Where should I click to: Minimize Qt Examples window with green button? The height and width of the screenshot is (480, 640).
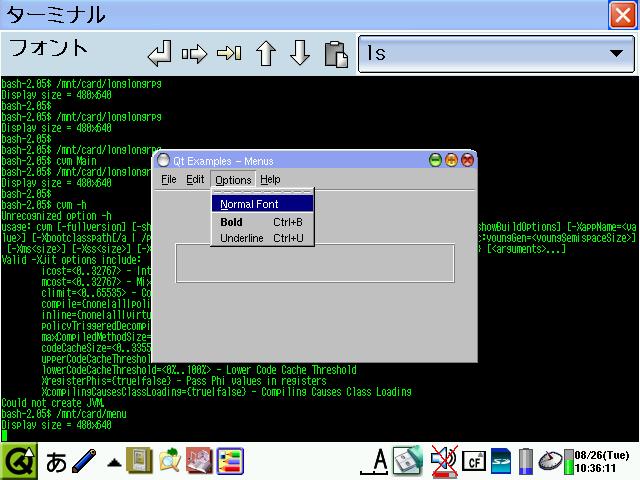click(436, 160)
